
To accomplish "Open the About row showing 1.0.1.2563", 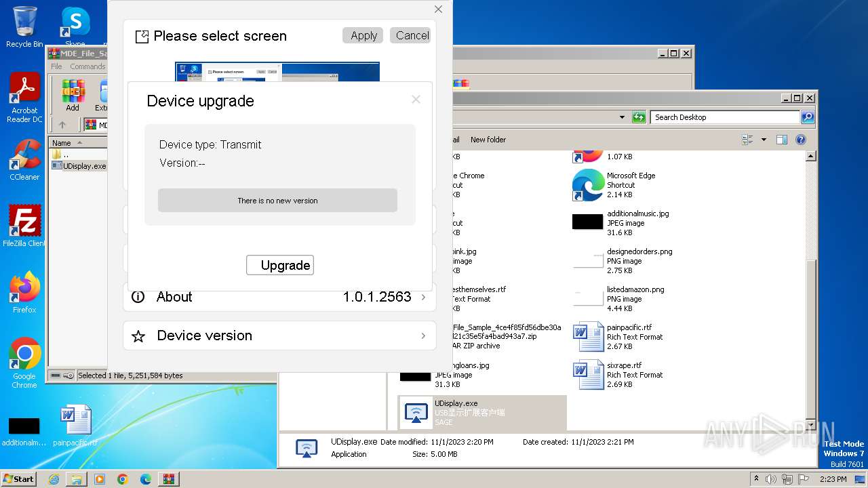I will tap(279, 297).
